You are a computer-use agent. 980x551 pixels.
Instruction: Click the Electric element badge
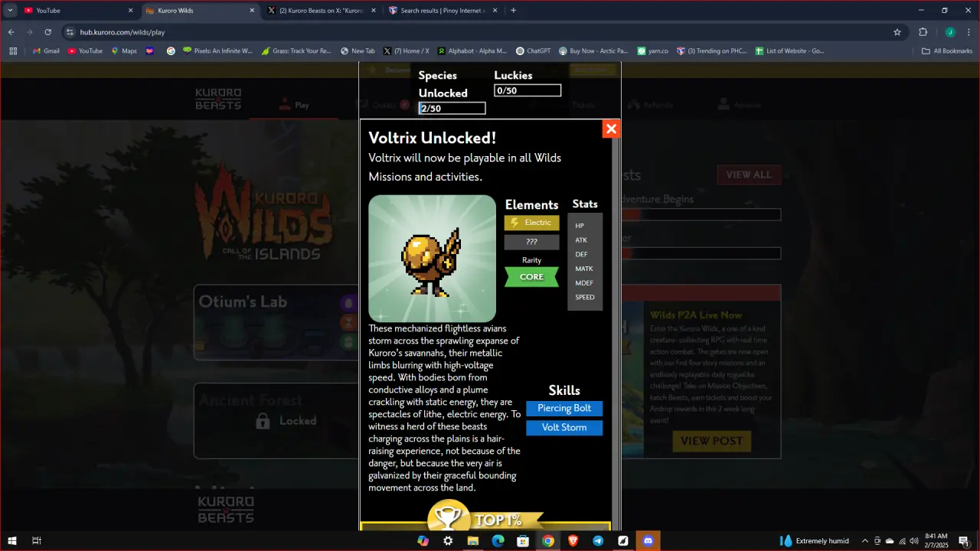531,223
